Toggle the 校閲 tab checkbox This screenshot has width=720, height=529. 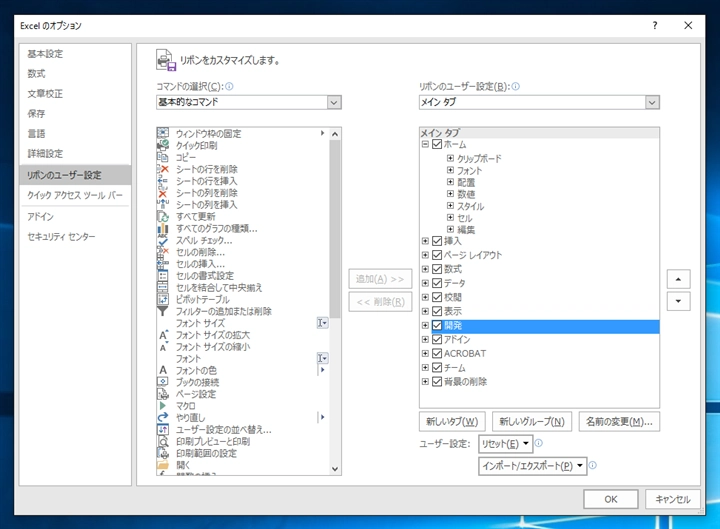tap(437, 297)
